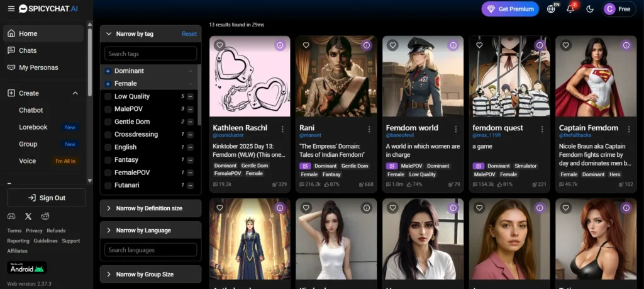This screenshot has width=644, height=289.
Task: Exclude Fantasy tag with minus button
Action: (x=190, y=160)
